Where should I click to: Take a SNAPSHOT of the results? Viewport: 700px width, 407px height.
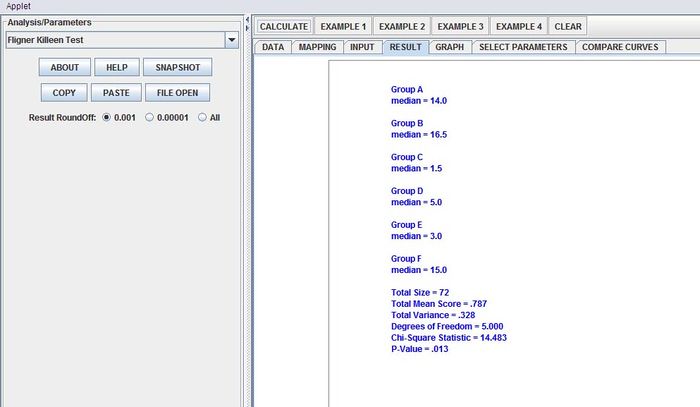click(x=177, y=68)
